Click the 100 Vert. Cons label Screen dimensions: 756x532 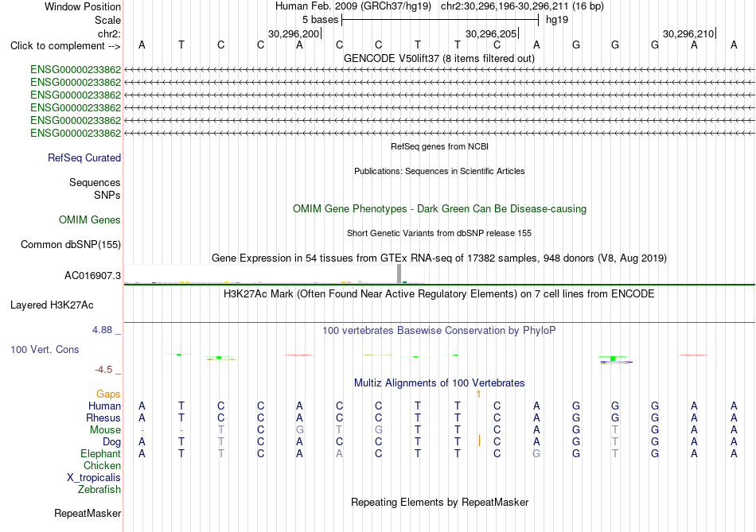[x=45, y=349]
